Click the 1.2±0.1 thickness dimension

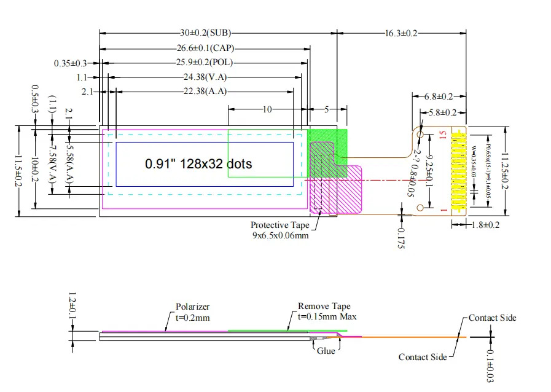(x=72, y=307)
